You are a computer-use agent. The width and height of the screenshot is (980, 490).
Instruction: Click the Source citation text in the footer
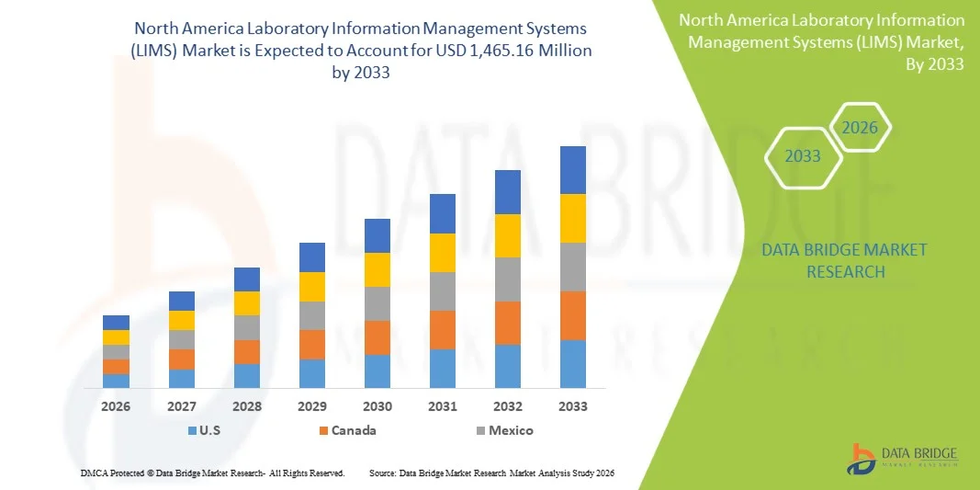490,473
